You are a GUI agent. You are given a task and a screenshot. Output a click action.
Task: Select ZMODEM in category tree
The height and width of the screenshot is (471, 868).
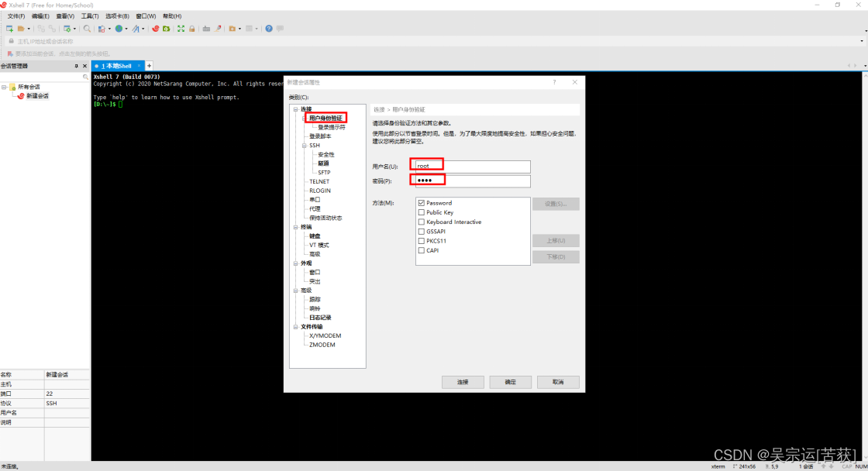pyautogui.click(x=322, y=345)
